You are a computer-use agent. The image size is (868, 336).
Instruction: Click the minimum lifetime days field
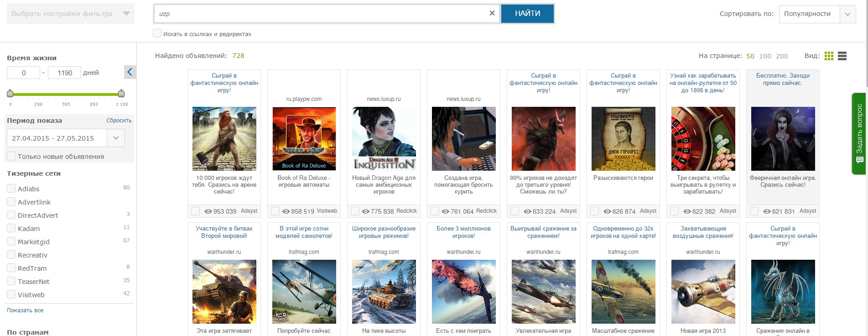pyautogui.click(x=23, y=73)
